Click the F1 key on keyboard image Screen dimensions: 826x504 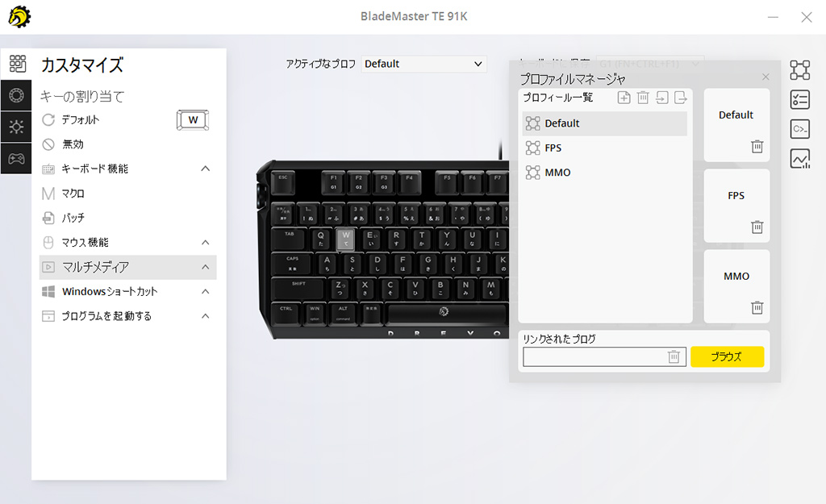pyautogui.click(x=333, y=183)
